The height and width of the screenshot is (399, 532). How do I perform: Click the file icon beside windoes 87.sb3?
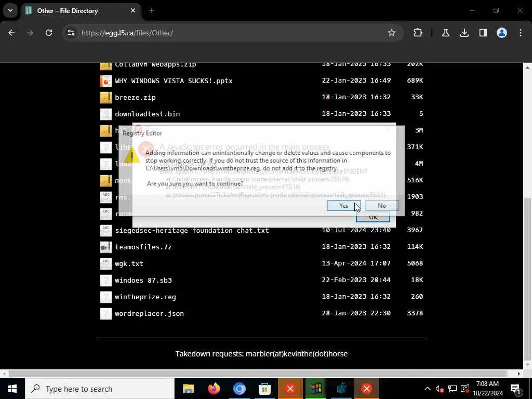pos(106,280)
